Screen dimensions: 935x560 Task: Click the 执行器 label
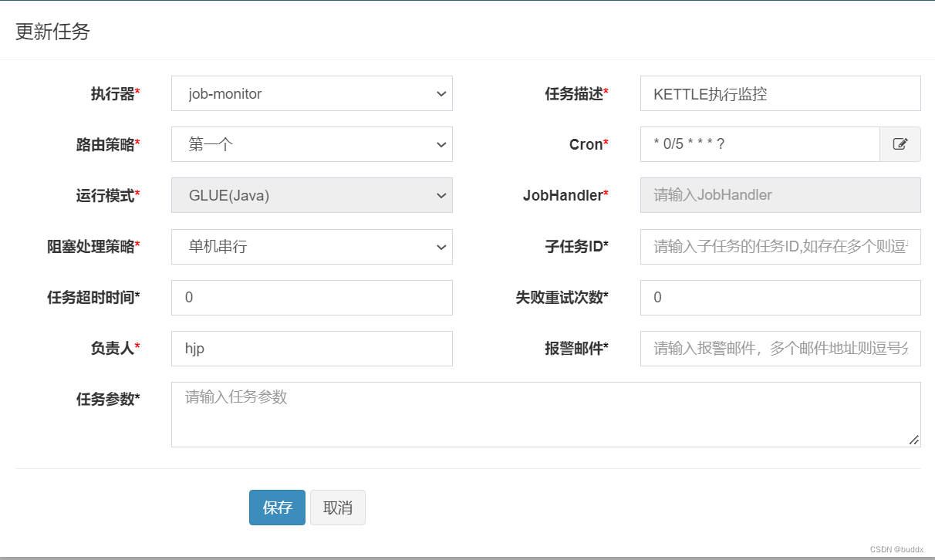(x=116, y=93)
